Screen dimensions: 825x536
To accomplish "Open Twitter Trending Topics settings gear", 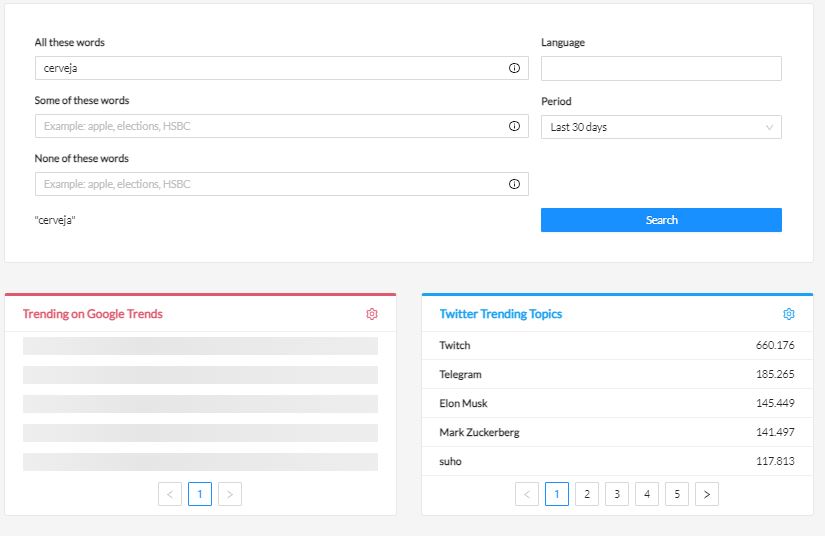I will (789, 314).
